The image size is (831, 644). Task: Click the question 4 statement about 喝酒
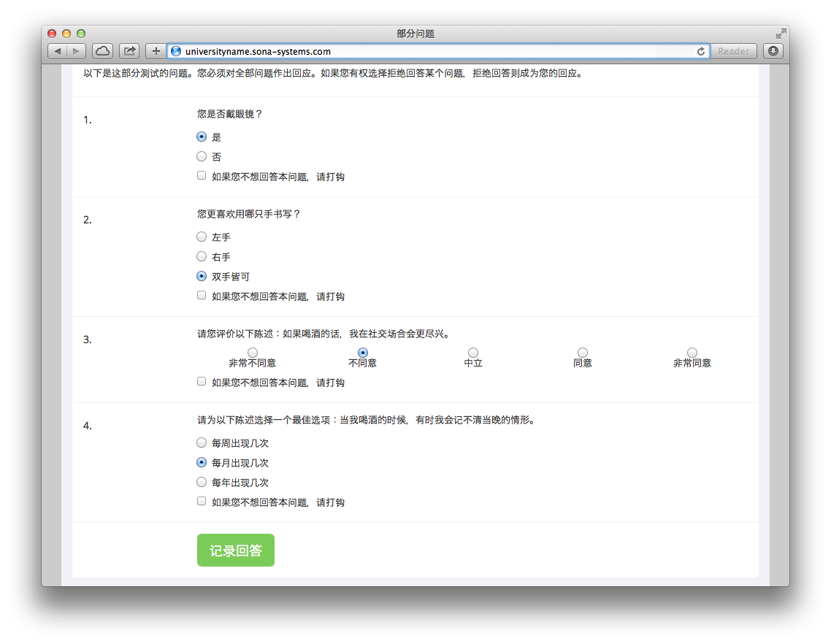[x=367, y=421]
